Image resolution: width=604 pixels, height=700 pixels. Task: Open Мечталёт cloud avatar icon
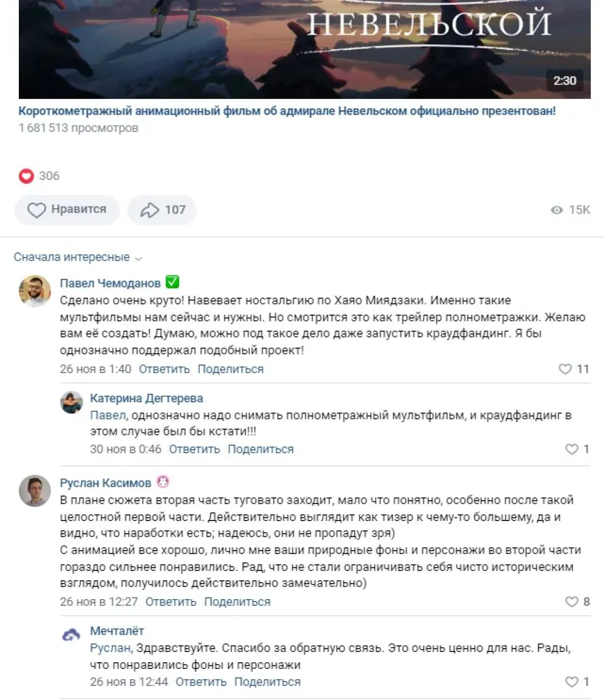[x=71, y=635]
